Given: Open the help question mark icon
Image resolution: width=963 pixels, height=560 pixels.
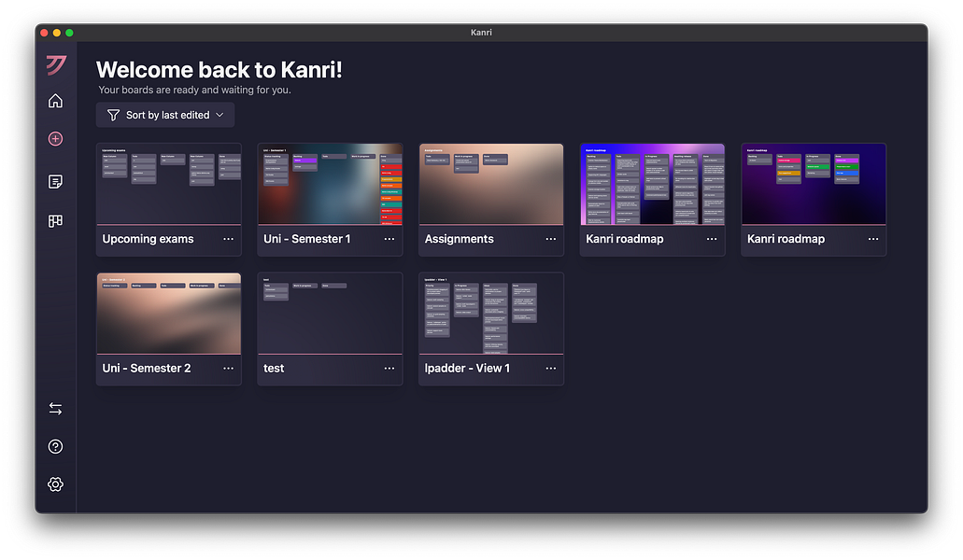Looking at the screenshot, I should tap(55, 446).
